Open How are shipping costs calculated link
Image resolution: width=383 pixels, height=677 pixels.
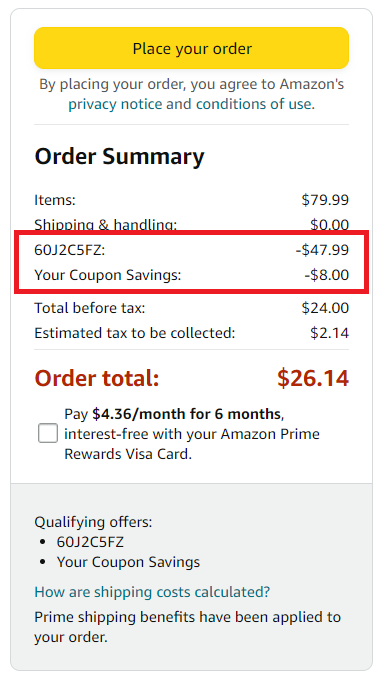click(152, 592)
